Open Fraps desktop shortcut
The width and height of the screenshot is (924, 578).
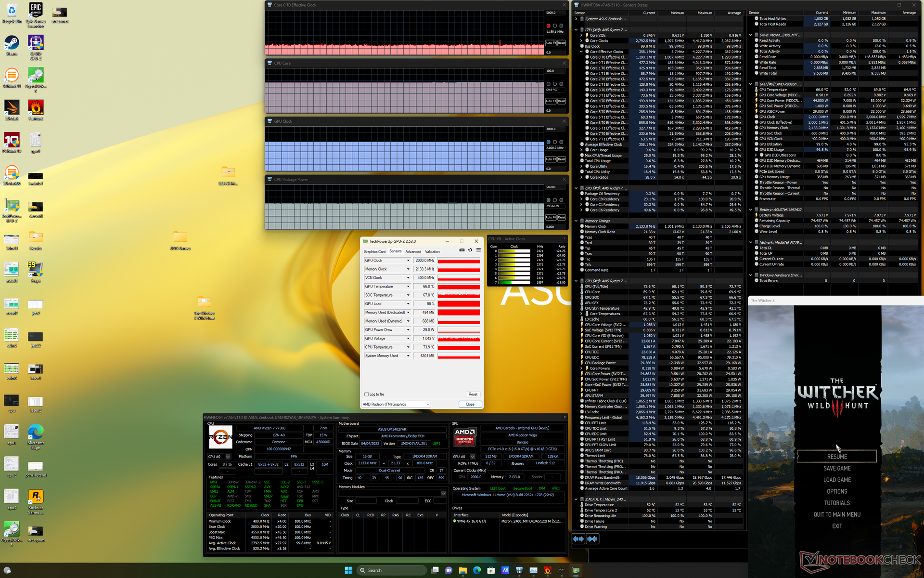point(36,272)
